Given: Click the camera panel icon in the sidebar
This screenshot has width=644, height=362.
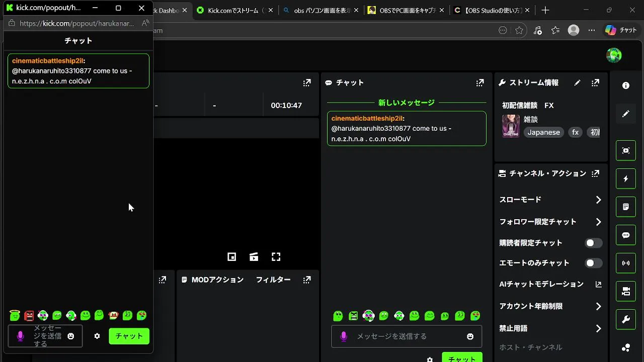Looking at the screenshot, I should coord(626,291).
